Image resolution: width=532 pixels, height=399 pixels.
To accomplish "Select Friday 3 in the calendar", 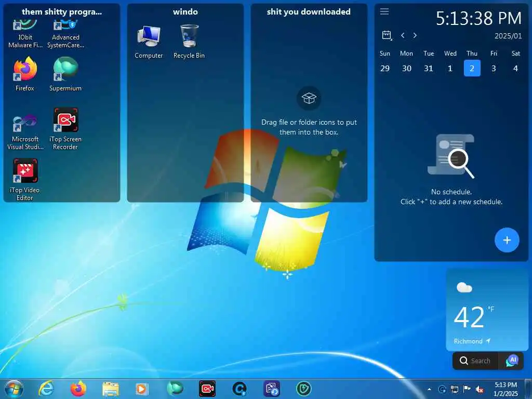I will click(x=494, y=68).
